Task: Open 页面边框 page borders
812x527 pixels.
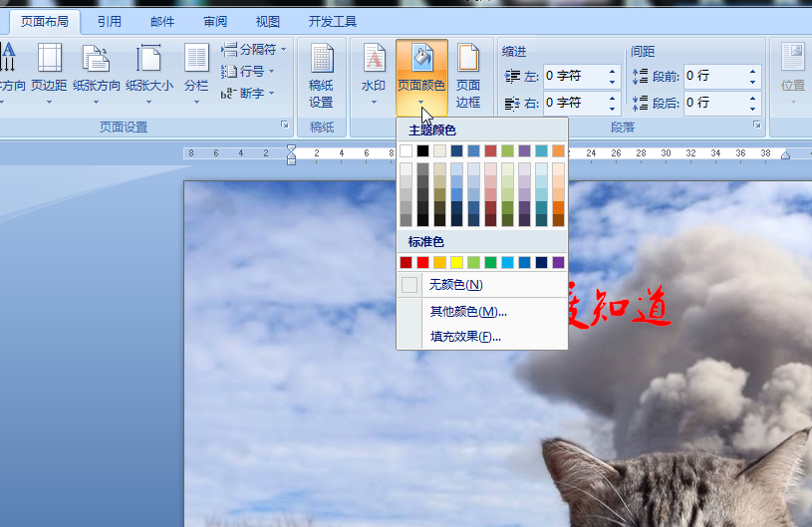Action: point(468,76)
